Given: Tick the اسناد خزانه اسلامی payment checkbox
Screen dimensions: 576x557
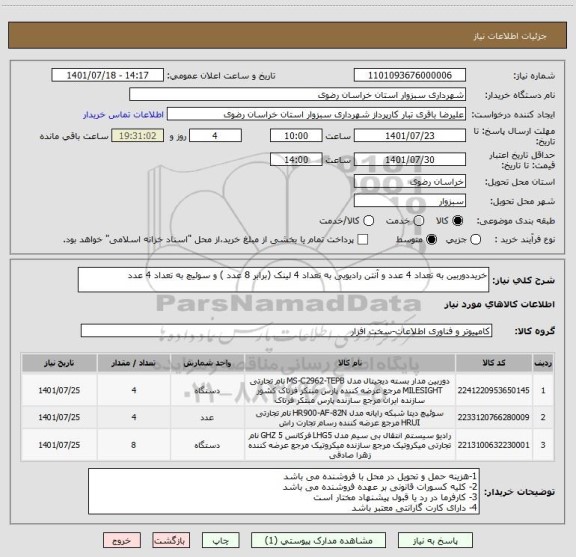Looking at the screenshot, I should tap(363, 240).
